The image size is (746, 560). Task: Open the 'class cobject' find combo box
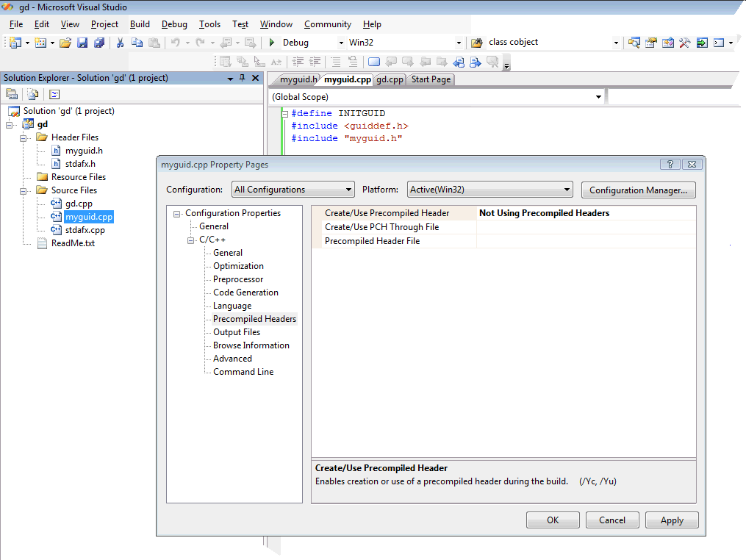tap(616, 43)
